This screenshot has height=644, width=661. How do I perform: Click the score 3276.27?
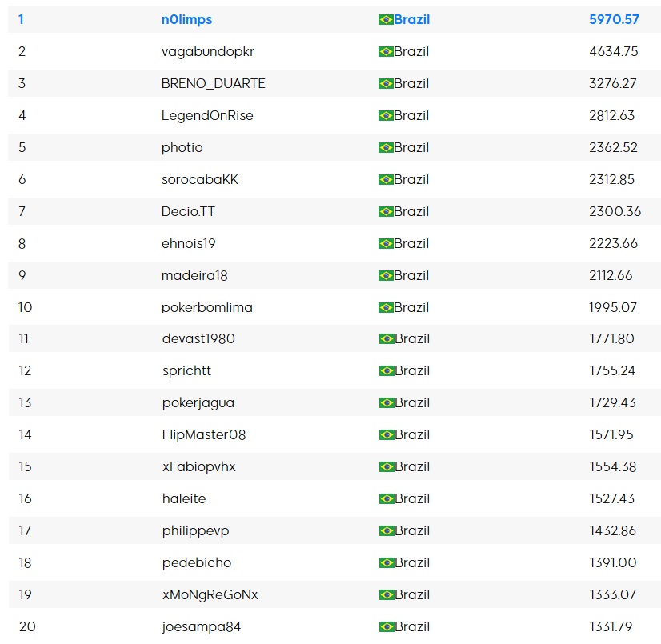click(612, 83)
